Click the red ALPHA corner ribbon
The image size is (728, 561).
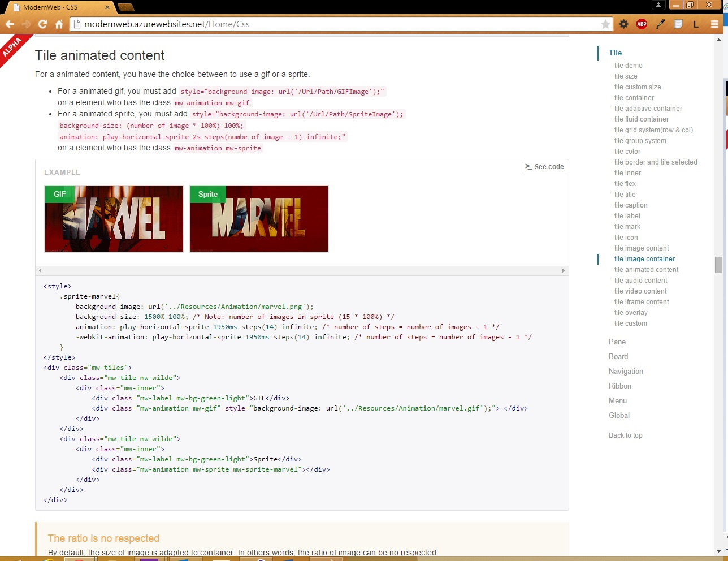coord(11,48)
